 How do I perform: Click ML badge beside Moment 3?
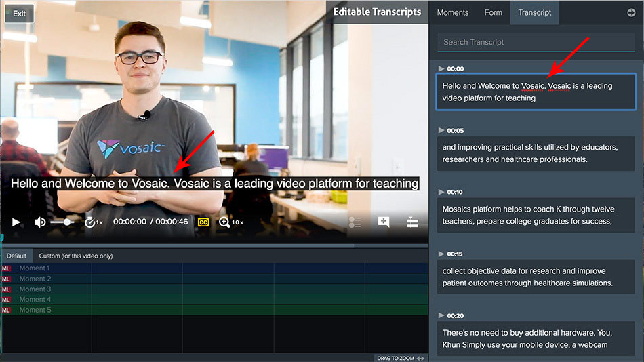tap(5, 289)
